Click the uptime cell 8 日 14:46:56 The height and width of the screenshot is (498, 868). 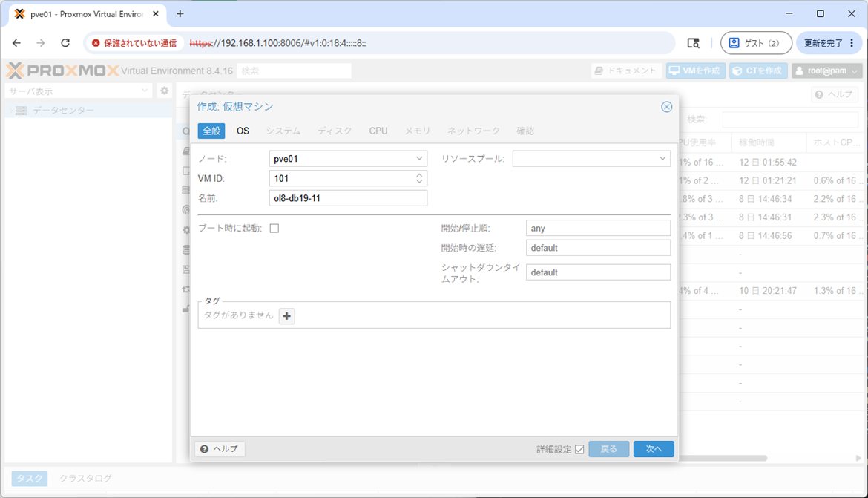(765, 235)
